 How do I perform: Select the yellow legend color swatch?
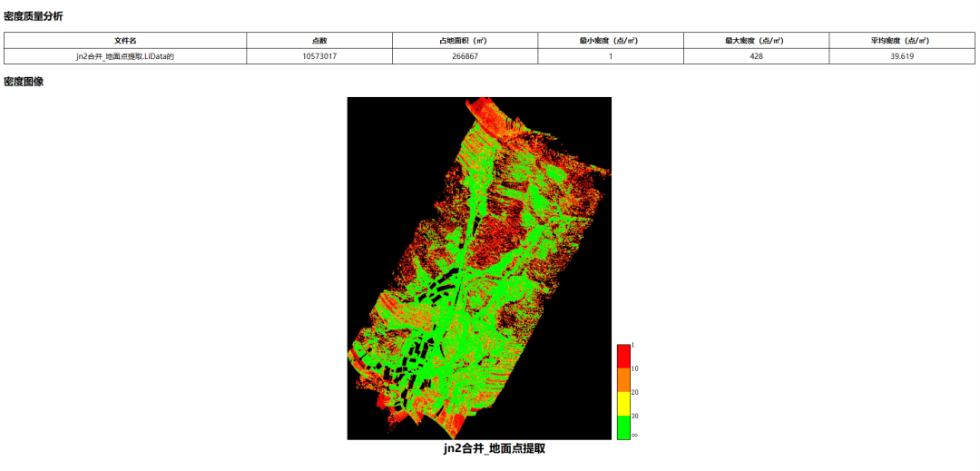pyautogui.click(x=623, y=404)
